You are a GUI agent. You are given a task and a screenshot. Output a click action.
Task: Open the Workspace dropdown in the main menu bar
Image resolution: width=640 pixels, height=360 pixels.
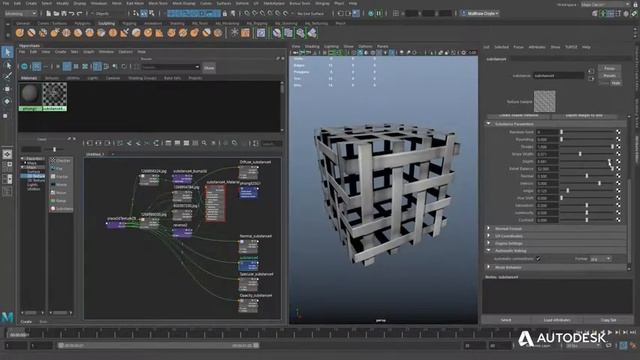[x=605, y=4]
